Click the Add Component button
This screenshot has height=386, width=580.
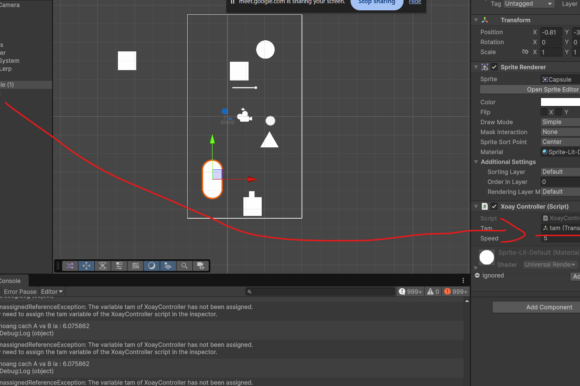(549, 307)
